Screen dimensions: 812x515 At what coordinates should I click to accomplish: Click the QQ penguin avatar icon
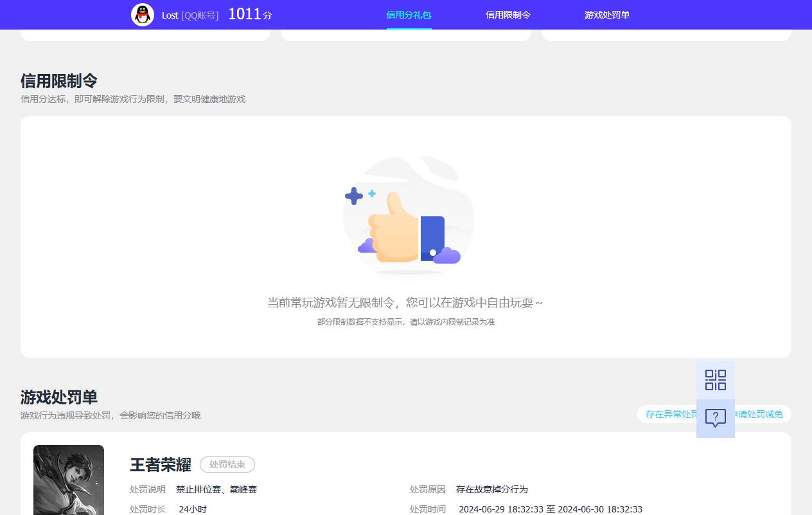tap(143, 15)
